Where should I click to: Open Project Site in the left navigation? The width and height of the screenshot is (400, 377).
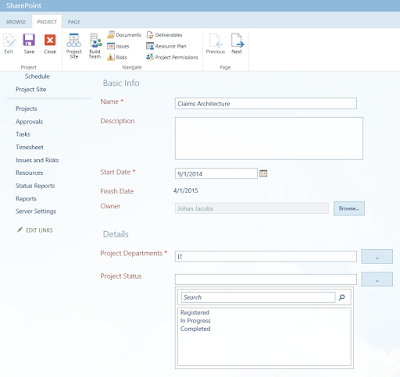pos(31,89)
